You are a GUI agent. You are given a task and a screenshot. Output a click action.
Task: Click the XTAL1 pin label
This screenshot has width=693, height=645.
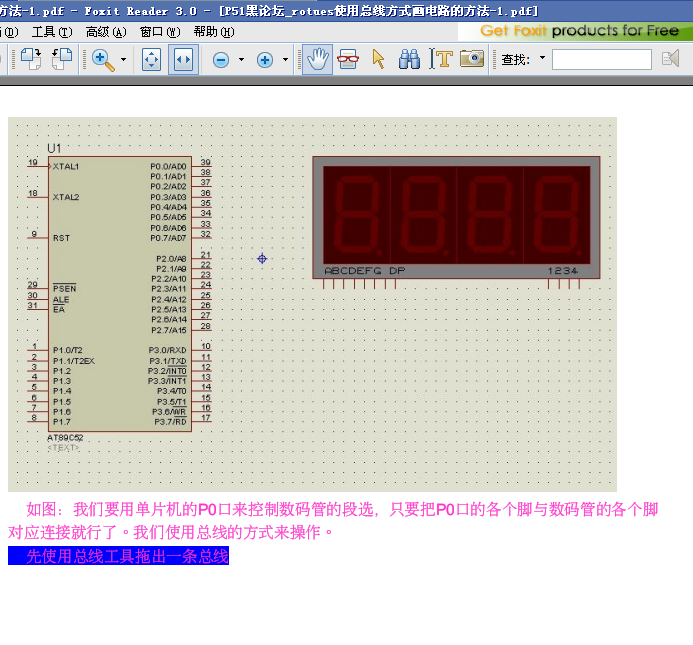tap(65, 166)
